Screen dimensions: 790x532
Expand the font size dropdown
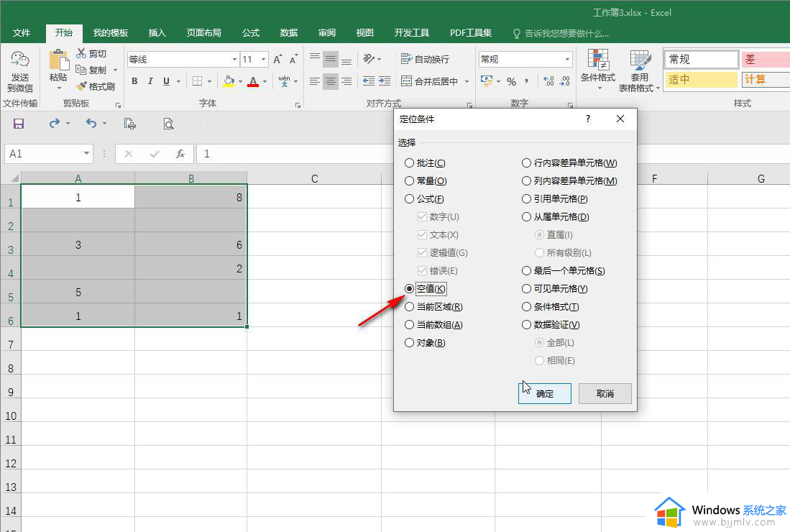coord(264,60)
